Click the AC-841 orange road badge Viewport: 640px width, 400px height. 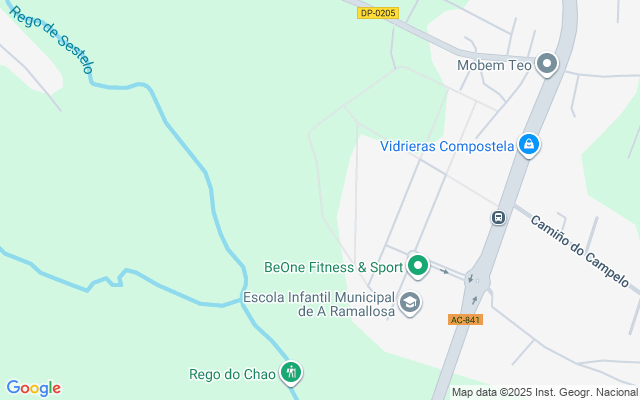(x=465, y=320)
